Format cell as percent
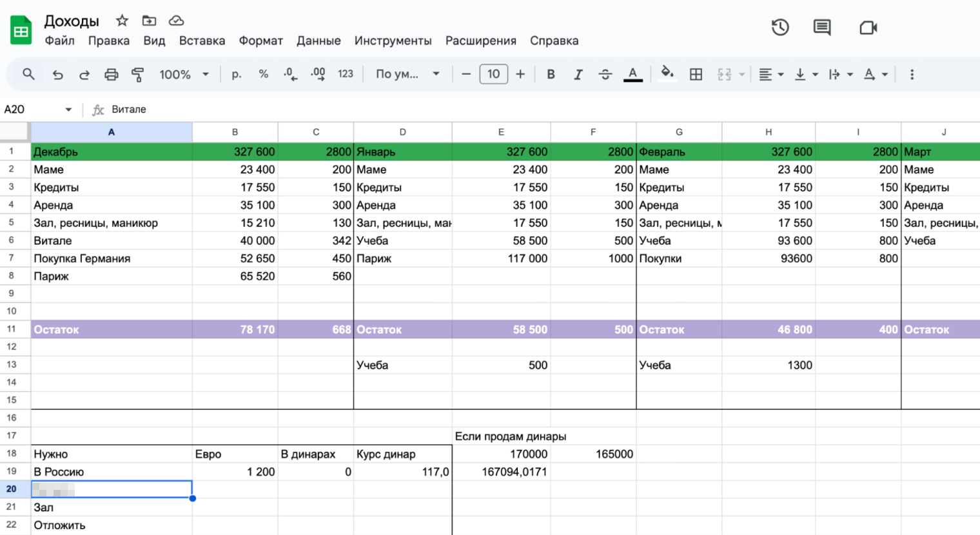Screen dimensions: 980x535 (263, 74)
